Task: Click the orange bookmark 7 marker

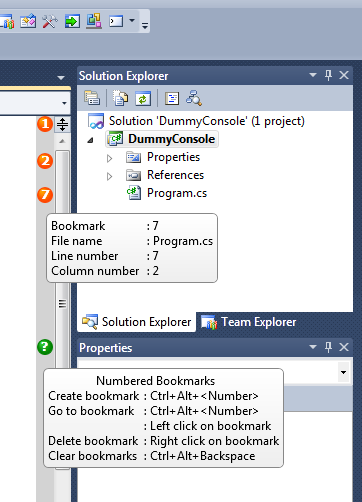Action: (x=45, y=195)
